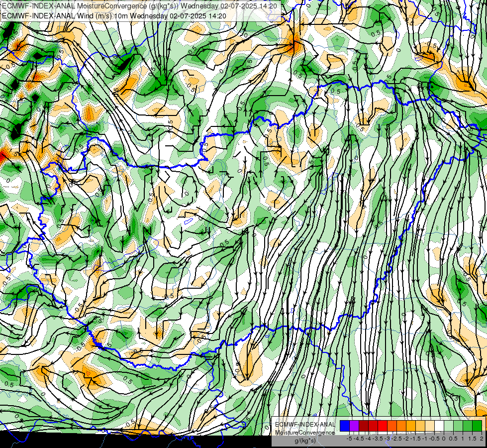Click the MoistureConvergence title line at top

click(139, 6)
